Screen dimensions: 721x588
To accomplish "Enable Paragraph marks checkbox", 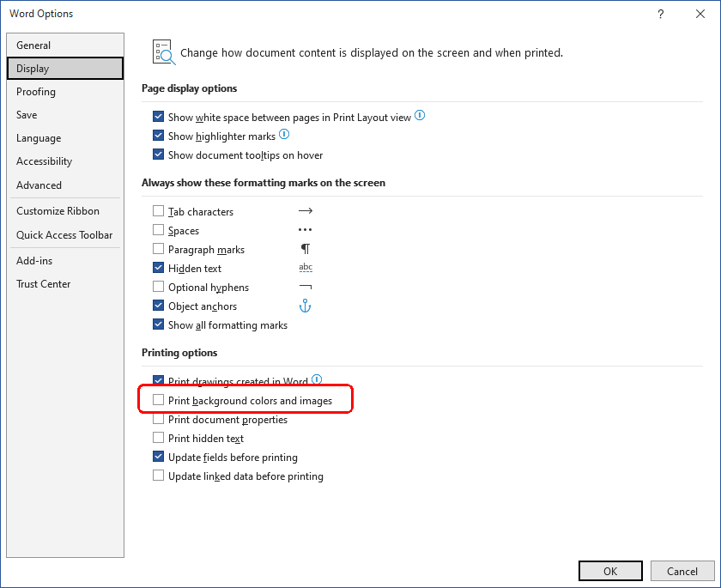I will pyautogui.click(x=158, y=249).
